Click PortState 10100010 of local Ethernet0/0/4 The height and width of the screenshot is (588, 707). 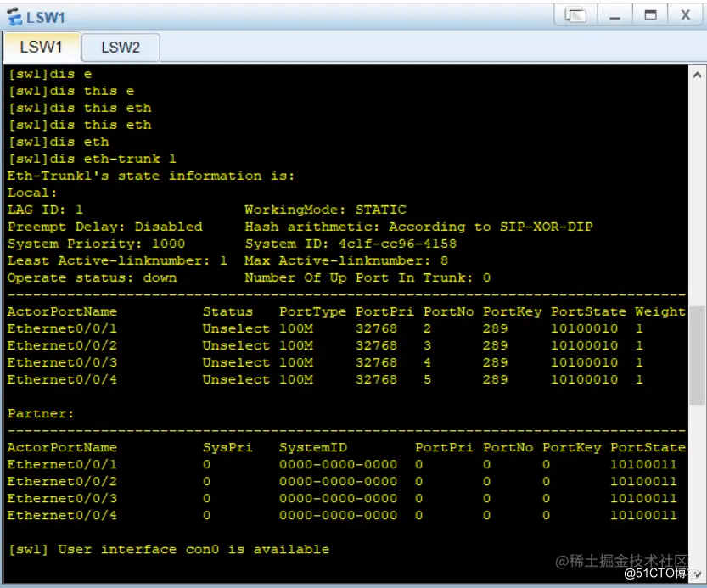[x=584, y=379]
